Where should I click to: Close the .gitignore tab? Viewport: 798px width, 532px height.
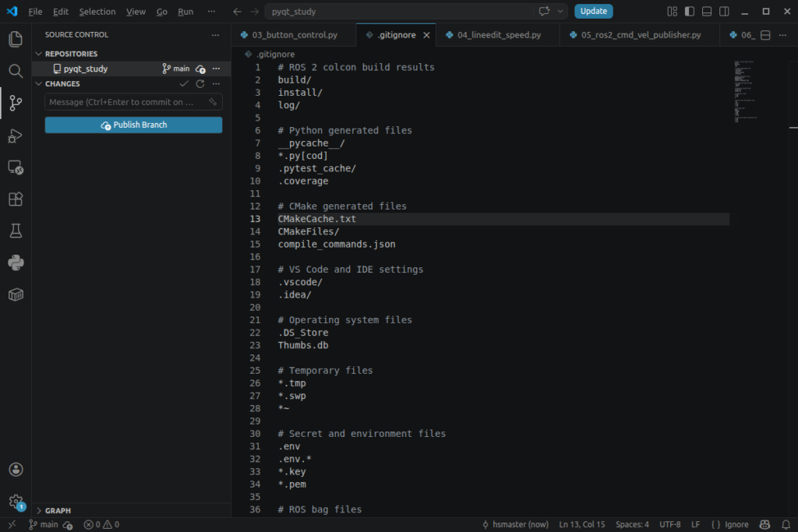click(x=426, y=35)
